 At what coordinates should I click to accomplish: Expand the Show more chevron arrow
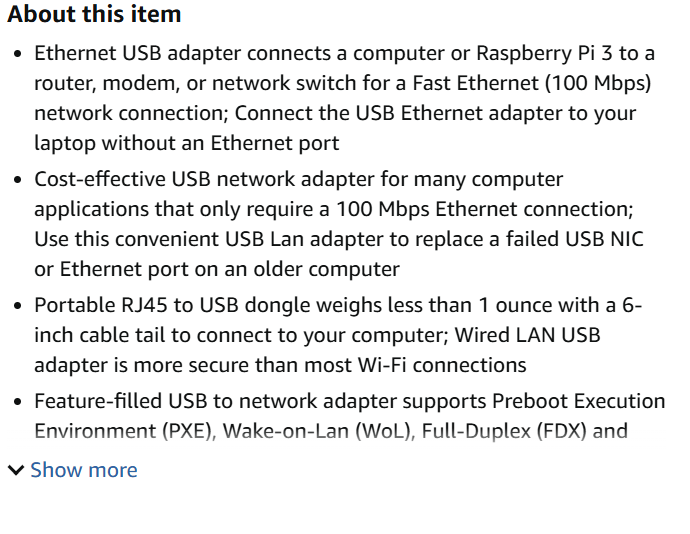pos(16,470)
